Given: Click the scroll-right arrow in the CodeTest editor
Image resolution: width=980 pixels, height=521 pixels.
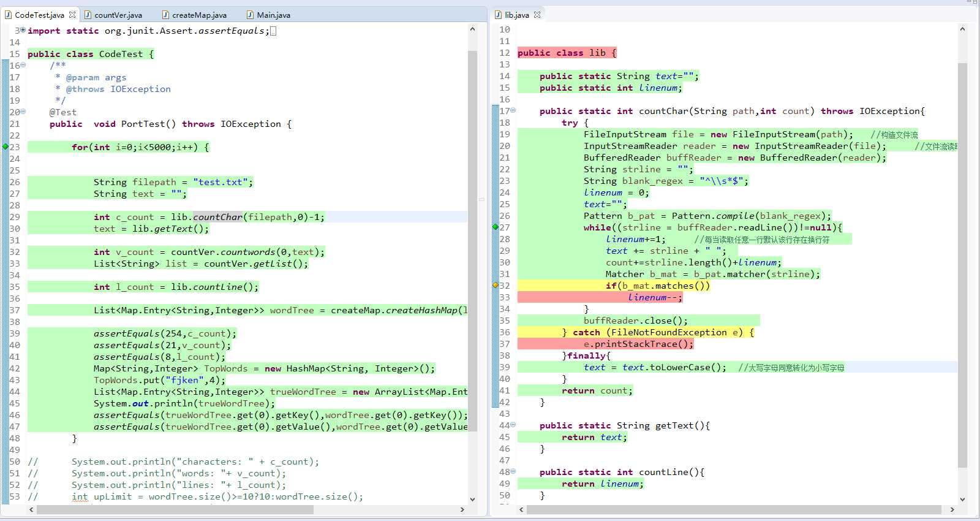Looking at the screenshot, I should click(462, 509).
